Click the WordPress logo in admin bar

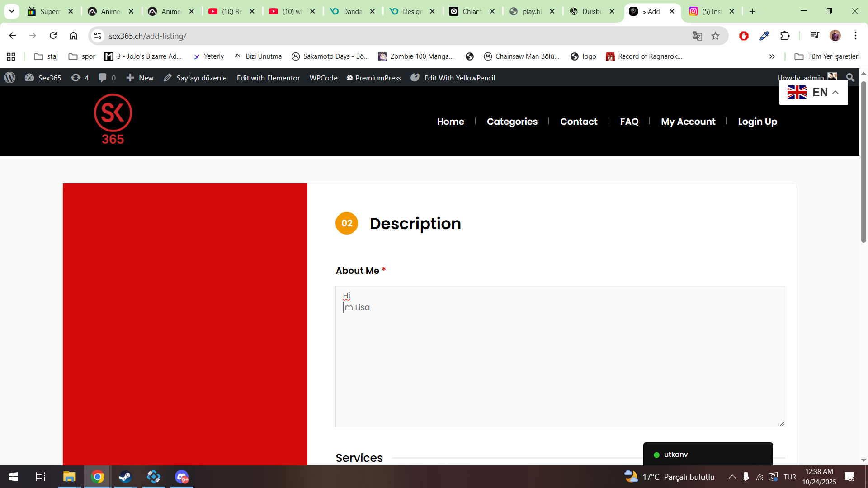[9, 78]
